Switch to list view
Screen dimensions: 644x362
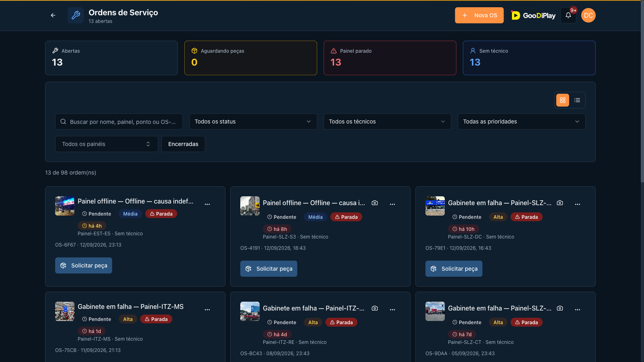click(x=577, y=100)
